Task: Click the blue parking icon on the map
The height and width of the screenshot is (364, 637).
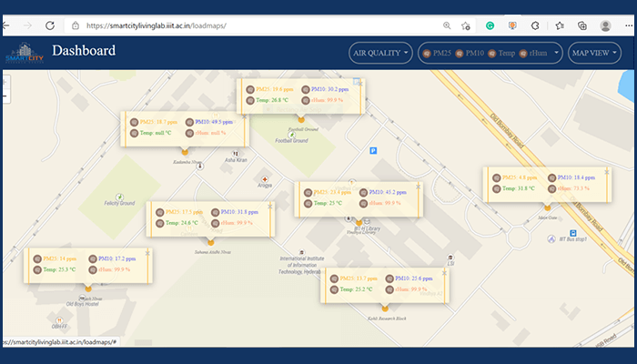Action: click(x=371, y=150)
